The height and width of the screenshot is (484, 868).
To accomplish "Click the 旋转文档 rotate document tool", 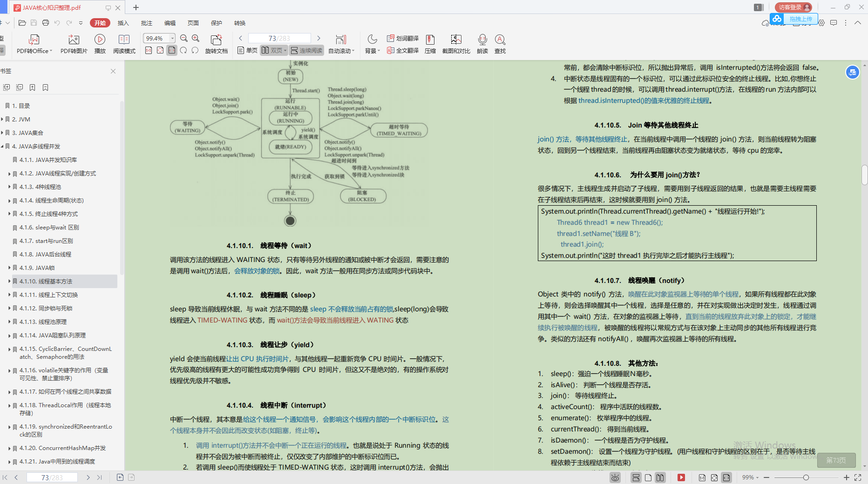I will [216, 44].
